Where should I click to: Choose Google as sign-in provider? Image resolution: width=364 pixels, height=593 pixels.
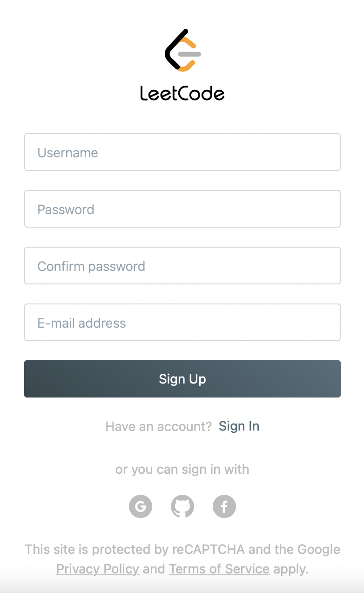[x=141, y=506]
